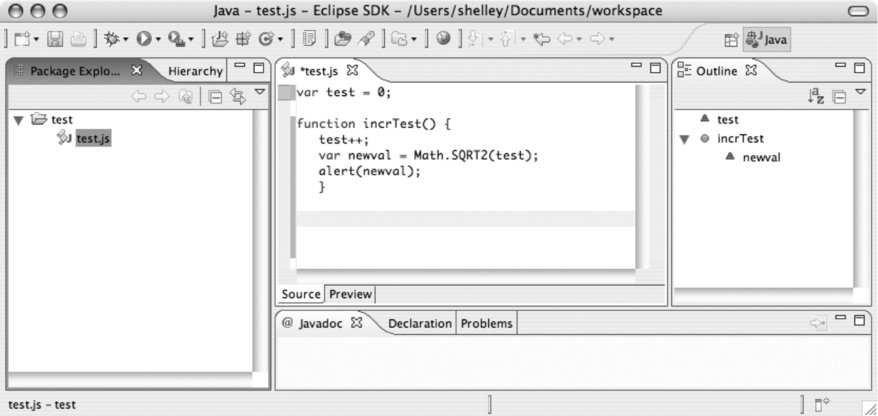The image size is (878, 416).
Task: Toggle Link with Editor in Package Explorer
Action: [x=237, y=97]
